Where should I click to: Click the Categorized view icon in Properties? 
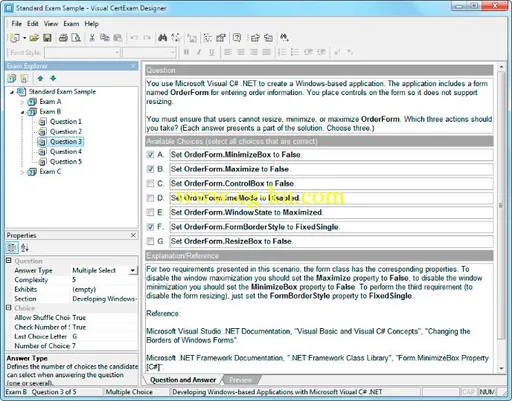(x=12, y=248)
